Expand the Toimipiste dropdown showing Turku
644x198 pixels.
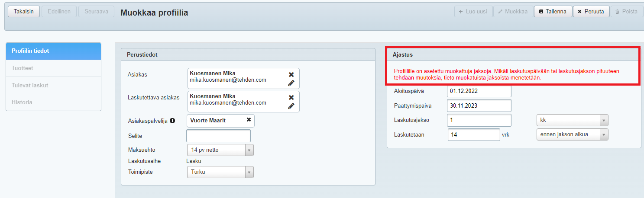(220, 172)
